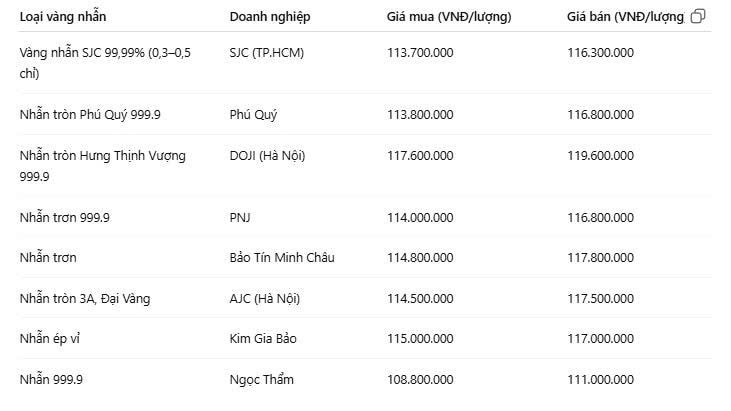Screen dimensions: 731x411
Task: Click the 'Kim Gia Bảo' cell
Action: pyautogui.click(x=263, y=339)
